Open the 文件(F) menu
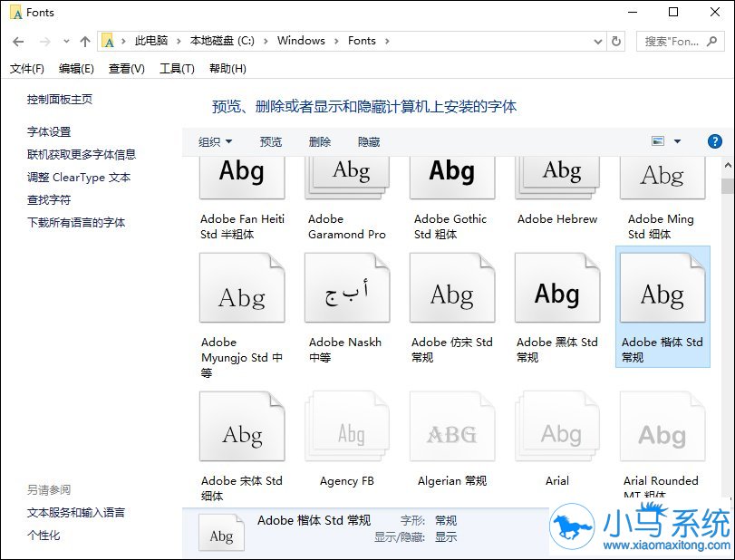Viewport: 735px width, 560px height. [x=26, y=69]
